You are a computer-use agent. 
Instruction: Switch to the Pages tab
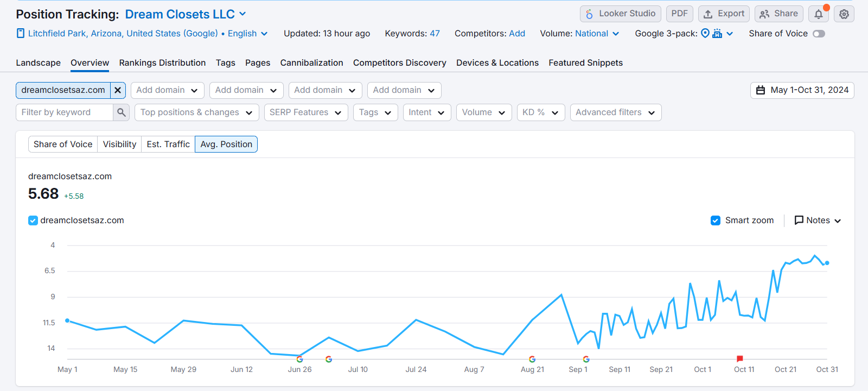[258, 63]
